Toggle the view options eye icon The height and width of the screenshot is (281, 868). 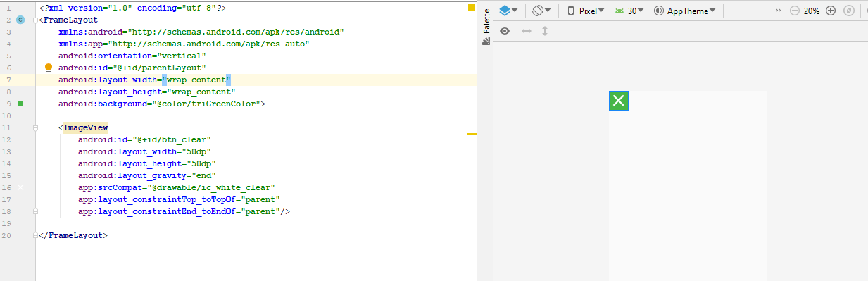tap(505, 31)
